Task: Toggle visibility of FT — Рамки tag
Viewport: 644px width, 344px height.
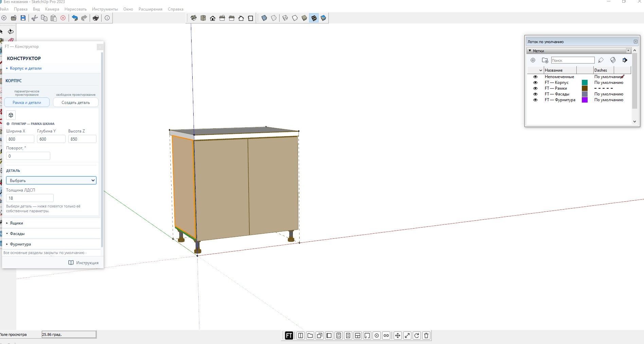Action: (535, 88)
